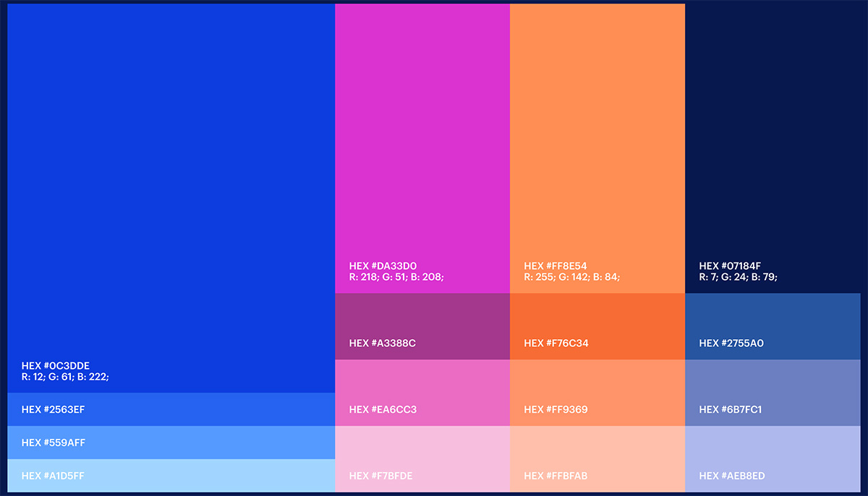Choose the #EA6CC3 pink swatch
The image size is (868, 496).
422,393
